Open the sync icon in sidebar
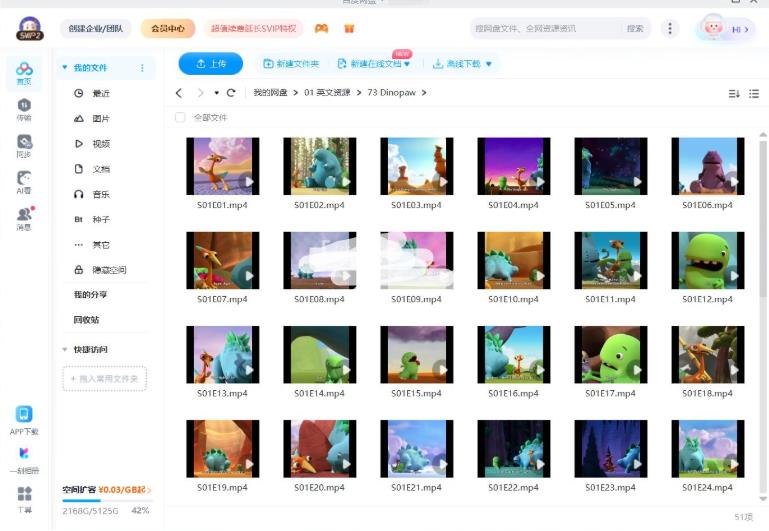 coord(24,146)
